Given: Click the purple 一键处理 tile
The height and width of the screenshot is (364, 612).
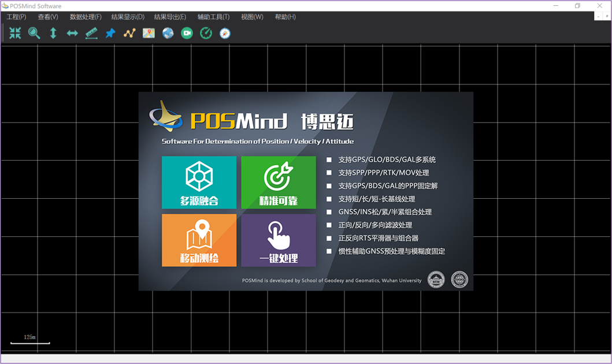Looking at the screenshot, I should tap(279, 240).
